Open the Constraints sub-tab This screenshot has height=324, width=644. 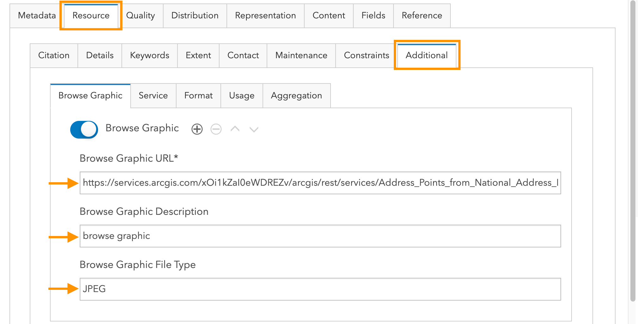[x=366, y=55]
